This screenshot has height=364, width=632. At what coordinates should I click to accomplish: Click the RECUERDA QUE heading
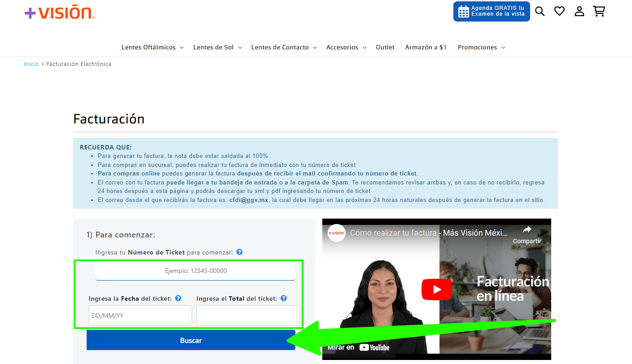click(106, 147)
